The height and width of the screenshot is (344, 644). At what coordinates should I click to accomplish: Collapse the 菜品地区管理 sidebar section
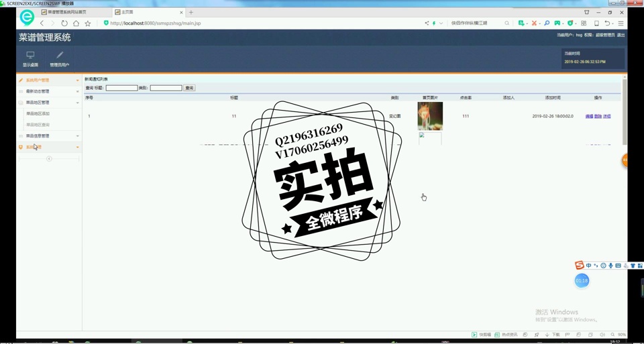pos(48,103)
